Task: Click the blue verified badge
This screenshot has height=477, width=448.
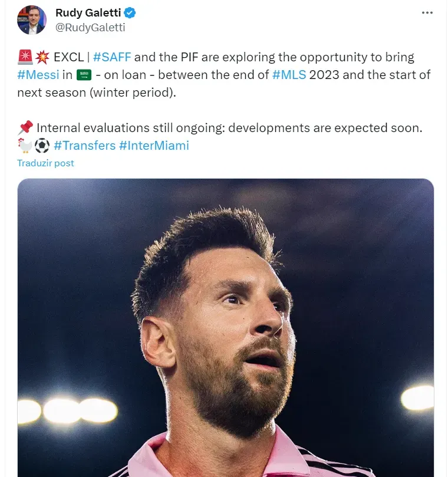Action: (x=130, y=13)
